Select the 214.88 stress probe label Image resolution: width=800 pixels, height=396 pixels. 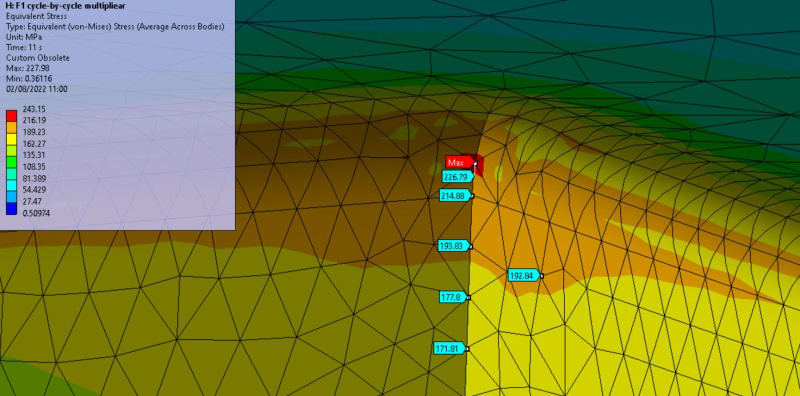pos(455,195)
